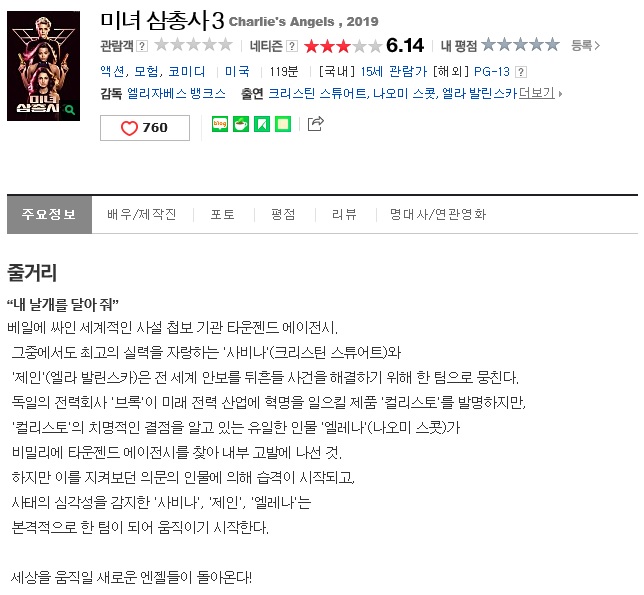Viewport: 644px width, 595px height.
Task: Click the yellow memo share icon
Action: coord(283,124)
